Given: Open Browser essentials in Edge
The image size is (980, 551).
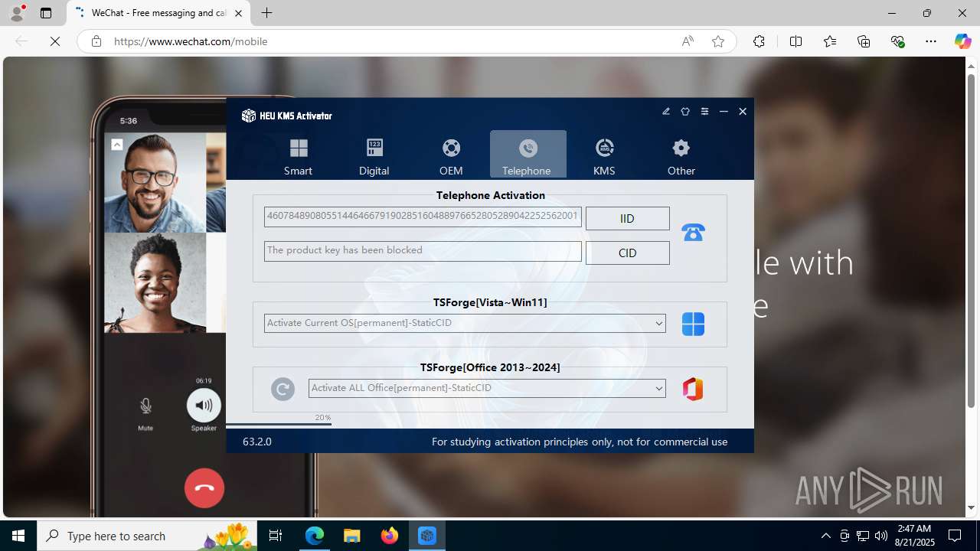Looking at the screenshot, I should pos(897,41).
